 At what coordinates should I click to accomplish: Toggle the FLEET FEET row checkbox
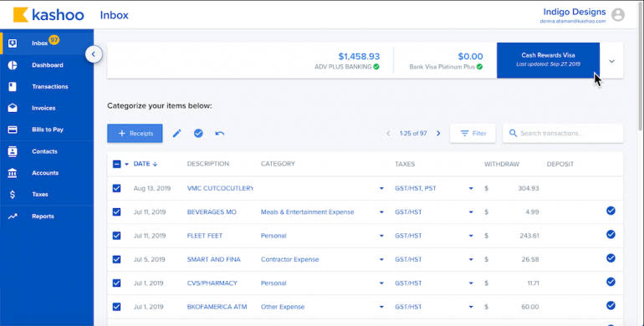point(116,236)
